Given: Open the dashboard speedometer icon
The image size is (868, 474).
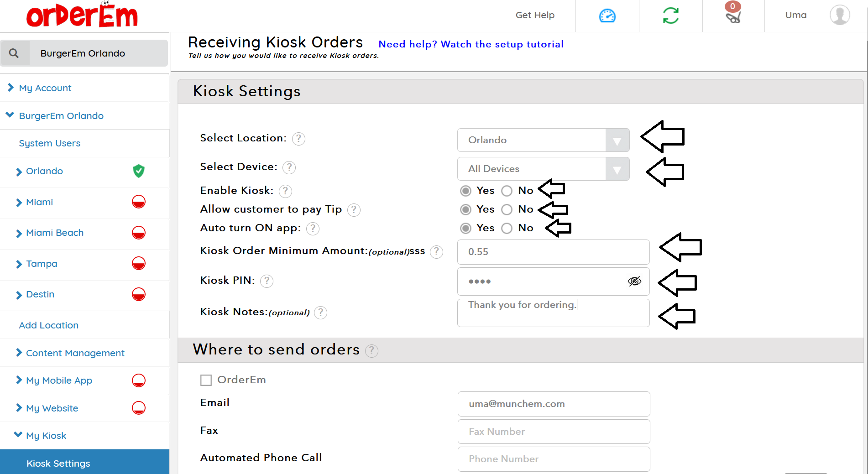Looking at the screenshot, I should tap(607, 16).
